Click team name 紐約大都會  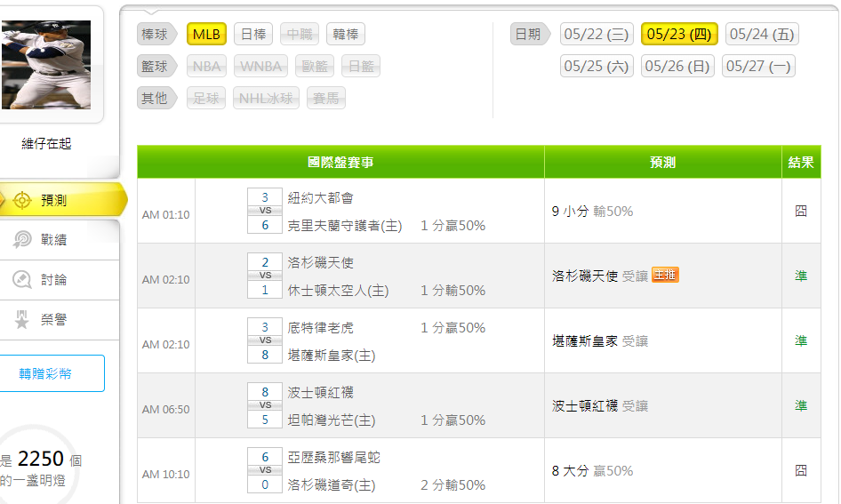(320, 198)
